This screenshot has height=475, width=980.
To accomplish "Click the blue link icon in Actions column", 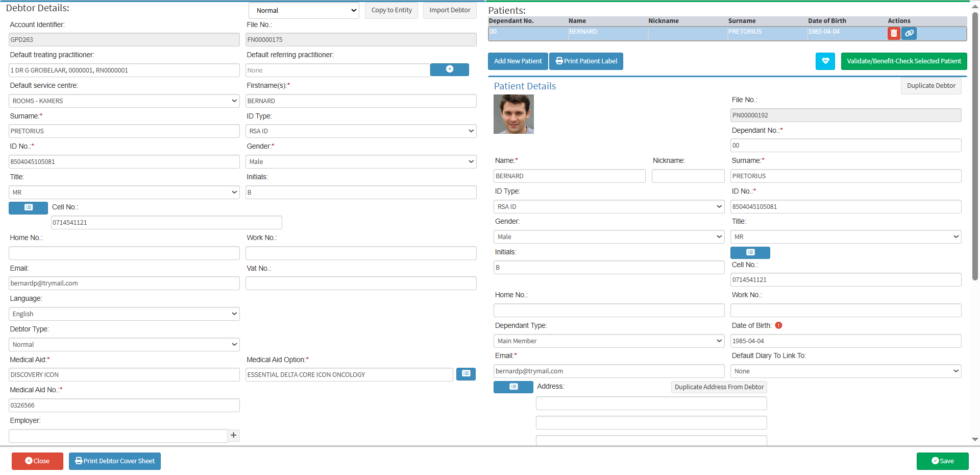I will pos(909,33).
